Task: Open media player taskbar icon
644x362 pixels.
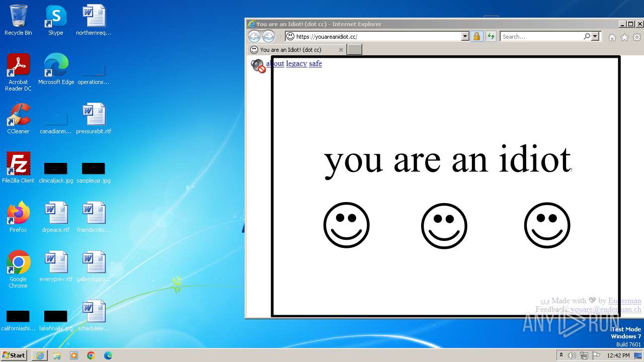Action: (x=74, y=355)
